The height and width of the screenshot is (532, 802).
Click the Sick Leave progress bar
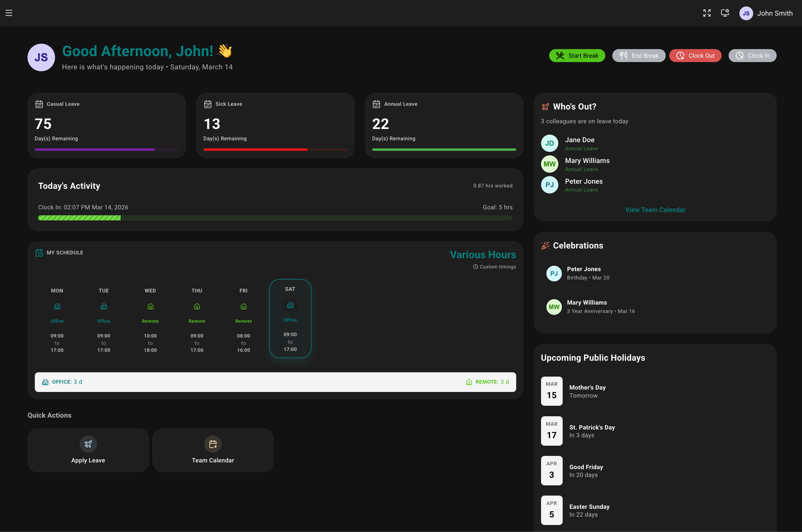click(275, 149)
